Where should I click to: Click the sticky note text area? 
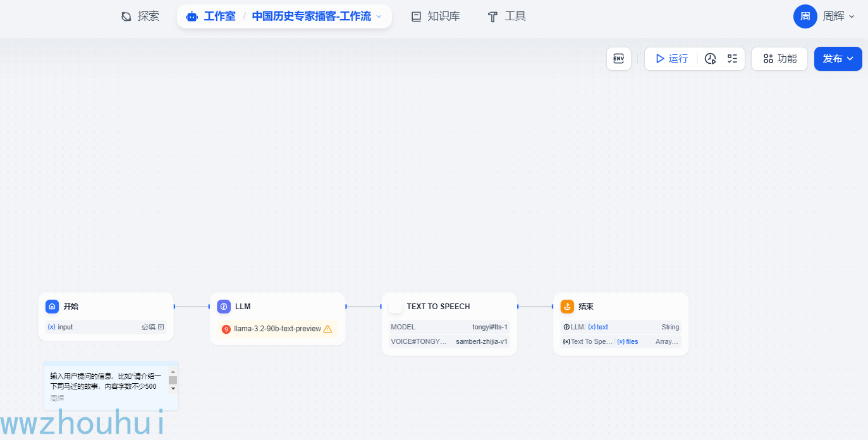[x=105, y=381]
